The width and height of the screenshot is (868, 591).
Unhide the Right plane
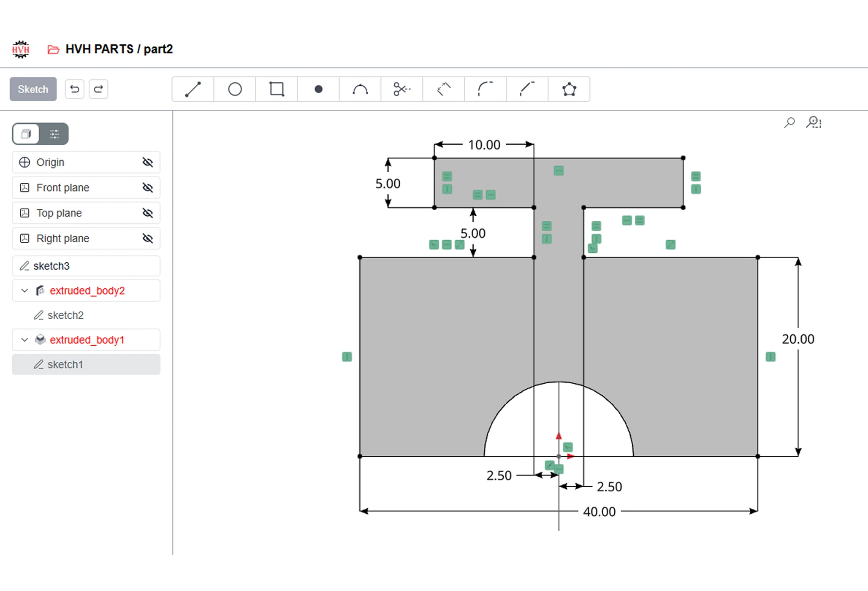pos(148,238)
